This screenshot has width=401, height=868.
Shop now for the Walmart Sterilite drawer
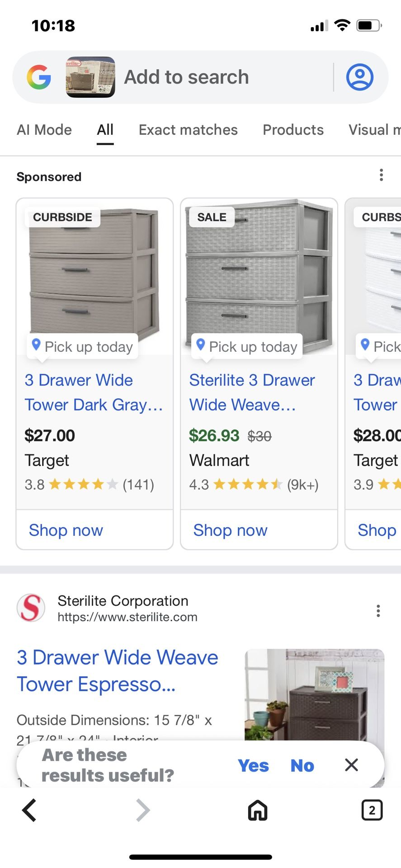click(x=230, y=530)
